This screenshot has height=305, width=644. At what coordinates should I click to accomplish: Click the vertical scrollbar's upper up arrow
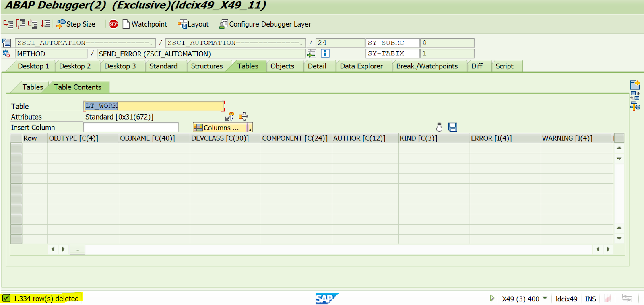(619, 148)
